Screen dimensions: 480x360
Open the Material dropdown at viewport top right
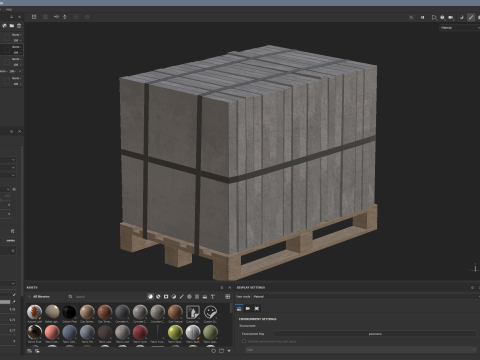click(x=459, y=28)
